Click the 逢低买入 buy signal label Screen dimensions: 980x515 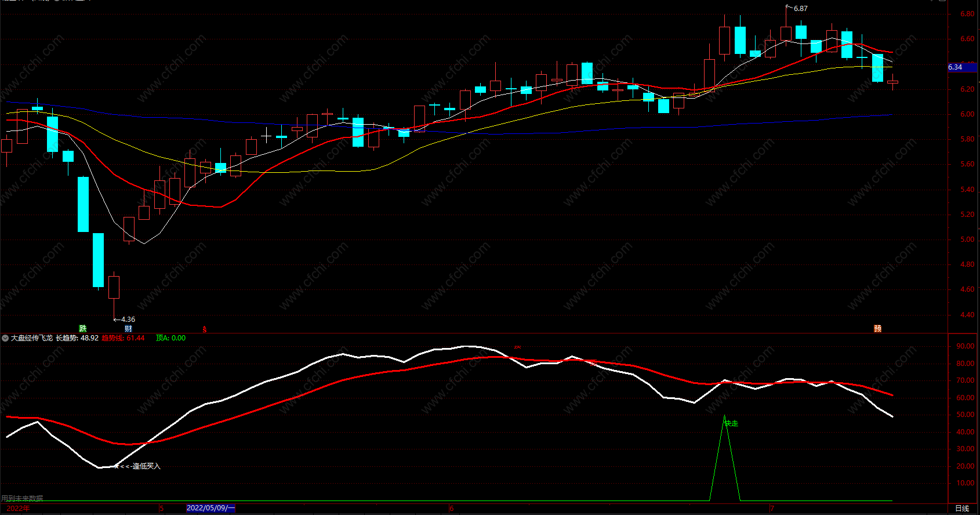146,466
